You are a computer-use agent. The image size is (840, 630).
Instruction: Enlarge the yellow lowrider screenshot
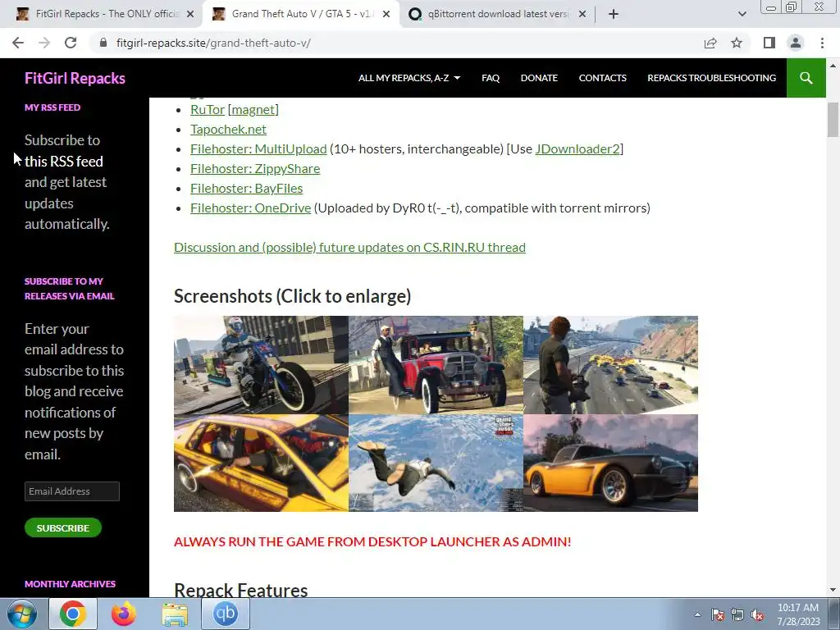point(261,463)
